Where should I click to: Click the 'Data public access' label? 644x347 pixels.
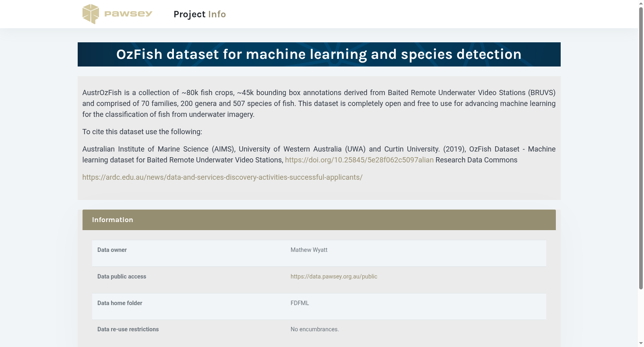(122, 276)
